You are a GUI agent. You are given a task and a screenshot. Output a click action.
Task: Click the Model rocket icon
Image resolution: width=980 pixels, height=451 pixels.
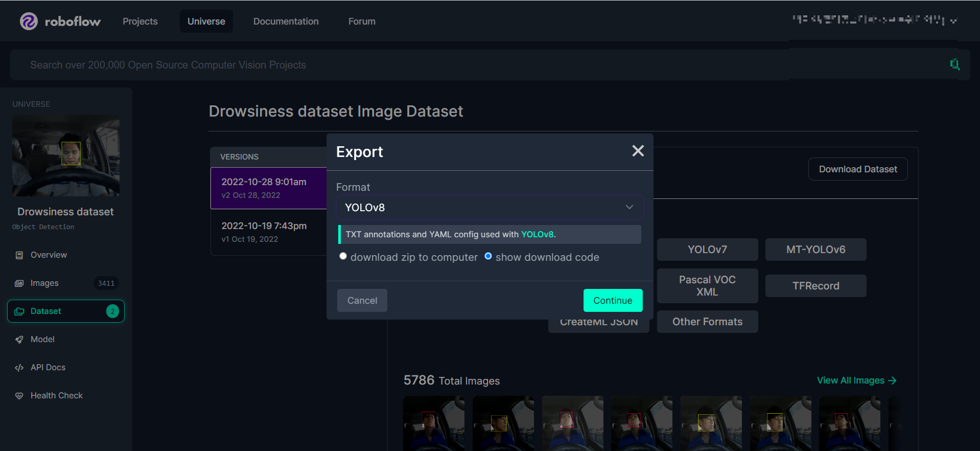click(x=19, y=340)
